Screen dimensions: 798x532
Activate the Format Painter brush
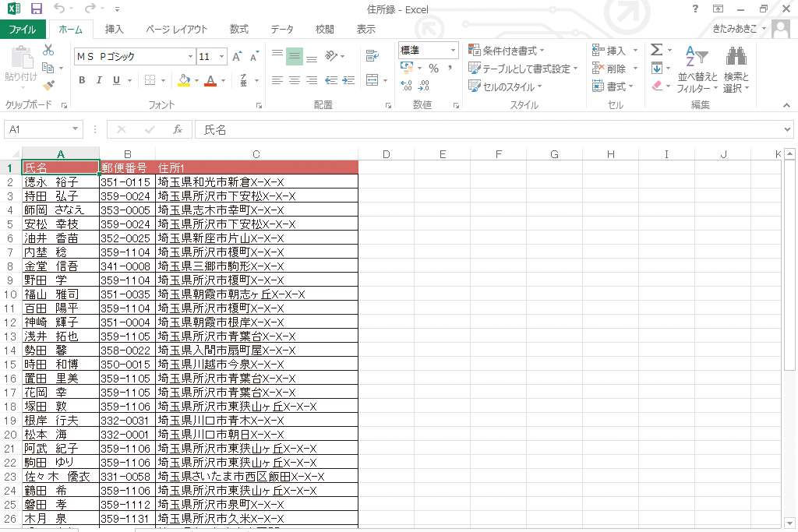click(48, 86)
